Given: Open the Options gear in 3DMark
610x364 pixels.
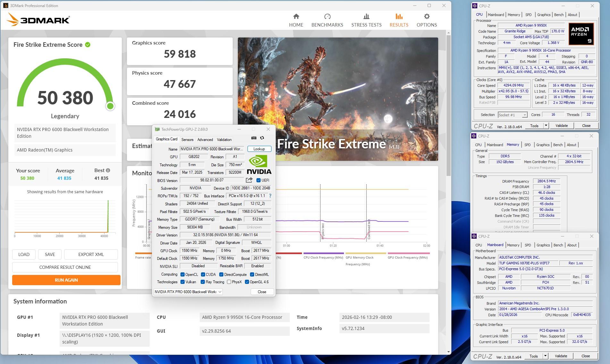Looking at the screenshot, I should coord(426,20).
